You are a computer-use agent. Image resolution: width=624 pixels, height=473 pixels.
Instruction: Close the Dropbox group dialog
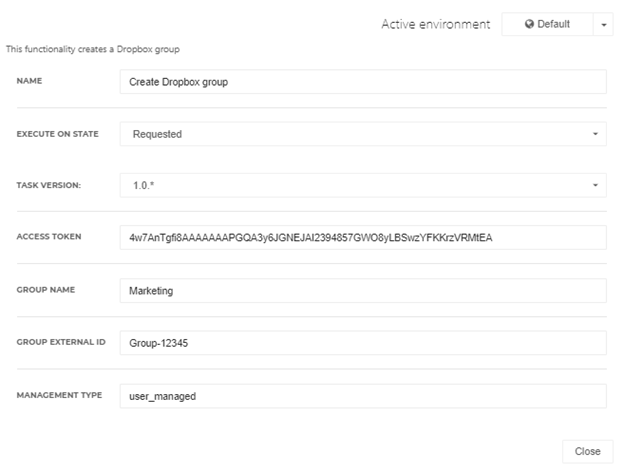click(x=587, y=452)
